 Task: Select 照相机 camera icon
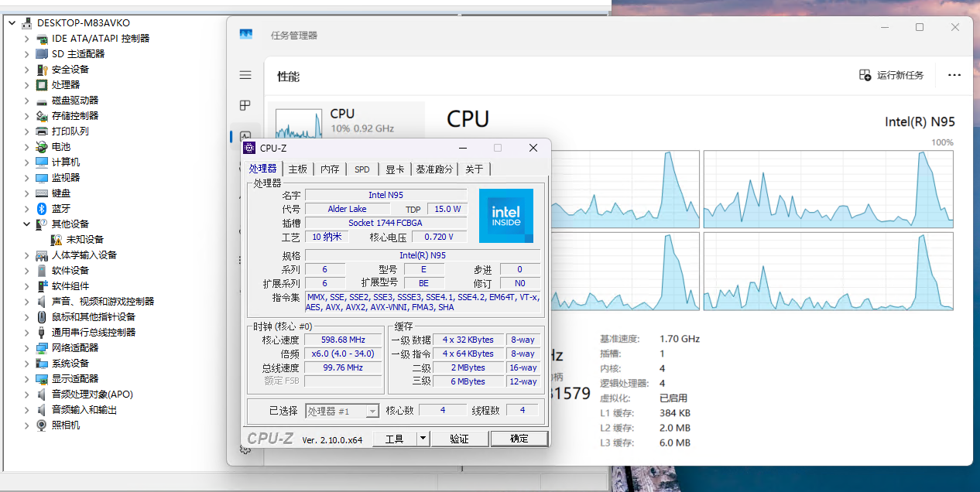pos(42,425)
